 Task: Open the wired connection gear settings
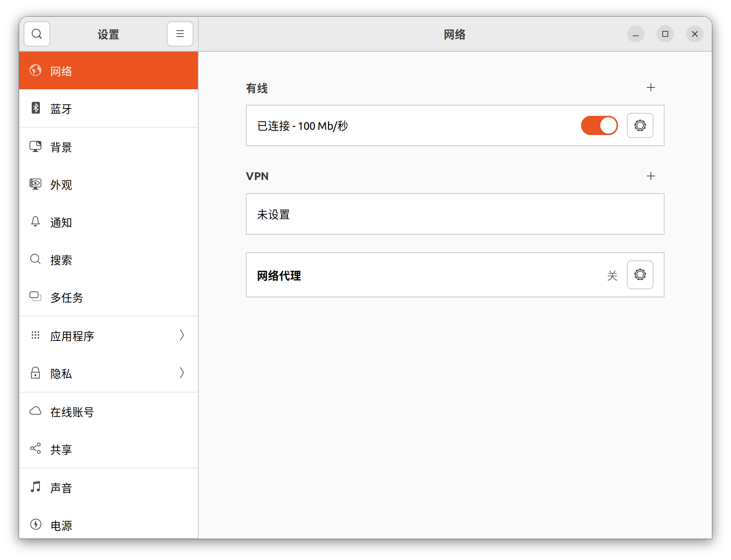pos(640,125)
